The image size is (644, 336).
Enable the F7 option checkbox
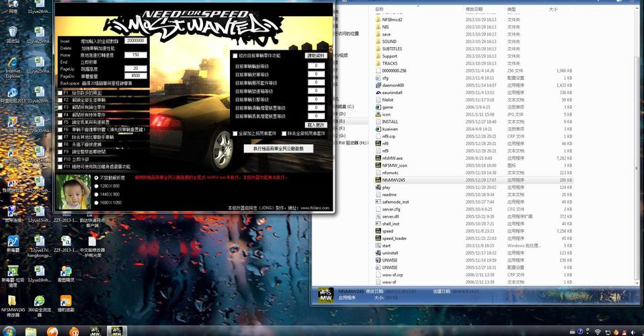60,137
